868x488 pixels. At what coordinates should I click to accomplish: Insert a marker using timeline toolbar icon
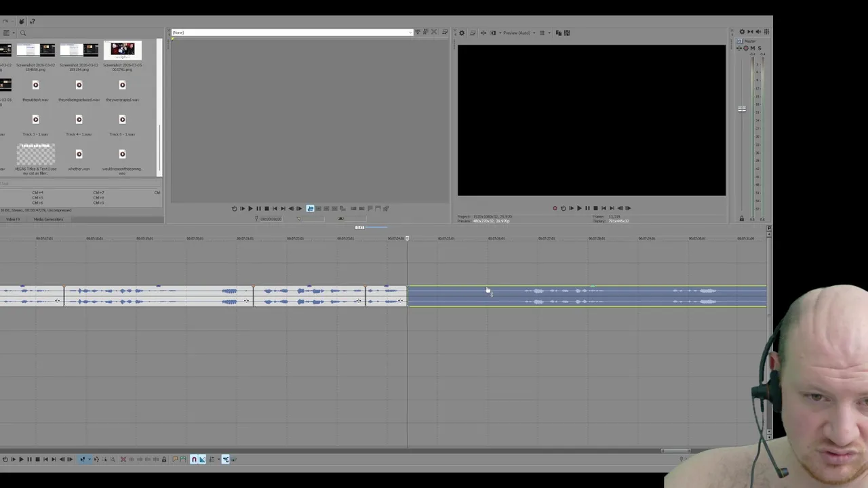tap(175, 459)
